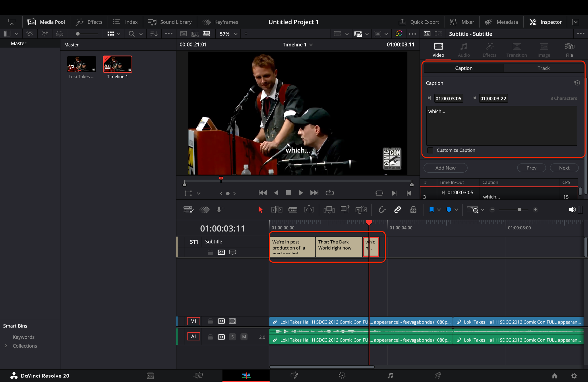Lock the V1 video track
This screenshot has height=382, width=588.
210,321
